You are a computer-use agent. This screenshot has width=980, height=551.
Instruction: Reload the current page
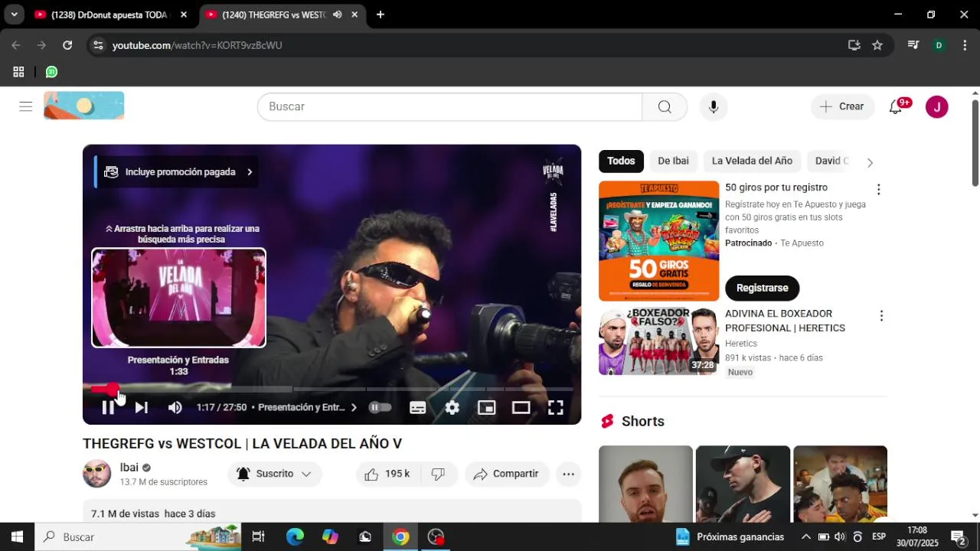click(67, 45)
